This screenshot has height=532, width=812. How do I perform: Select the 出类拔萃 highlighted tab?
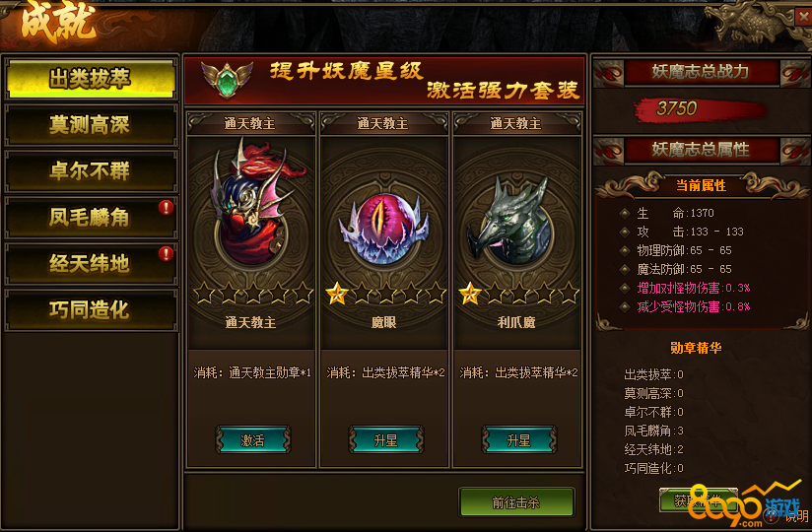pos(91,79)
